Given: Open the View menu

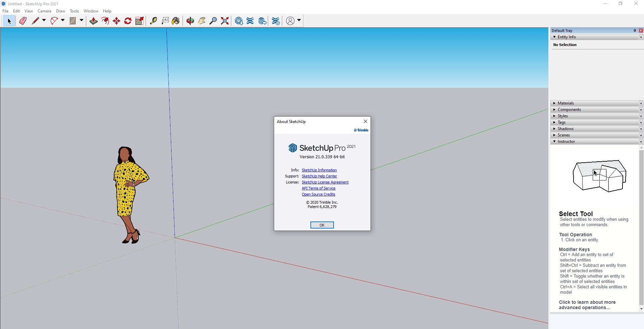Looking at the screenshot, I should 29,11.
